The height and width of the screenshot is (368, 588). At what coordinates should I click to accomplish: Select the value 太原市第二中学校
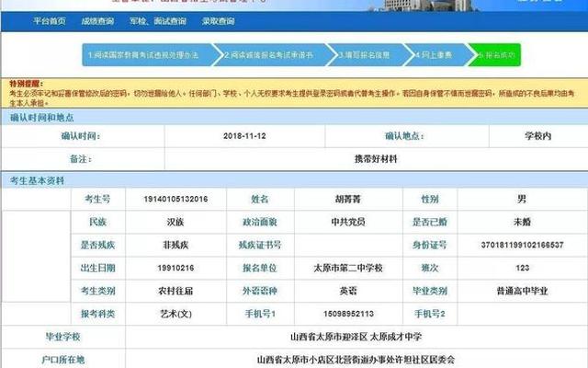(348, 268)
